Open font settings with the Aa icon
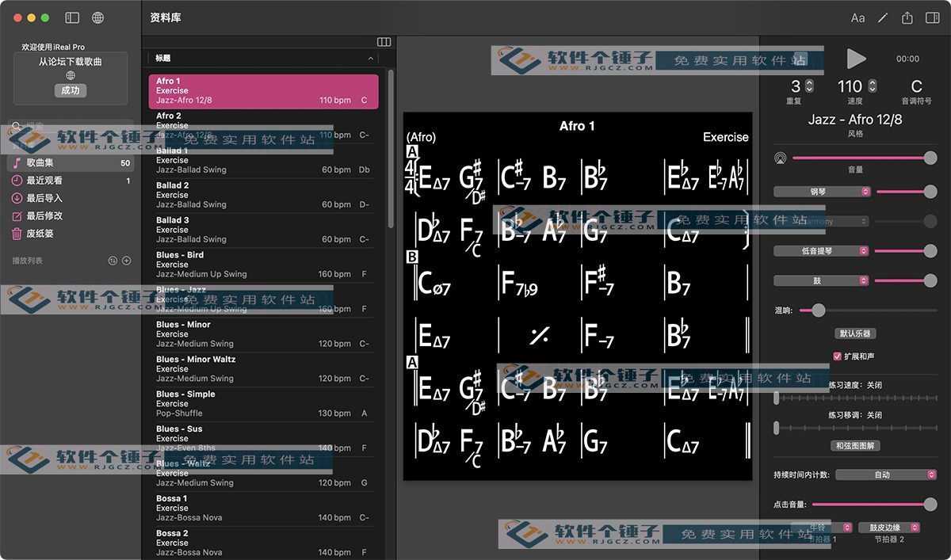 [857, 17]
